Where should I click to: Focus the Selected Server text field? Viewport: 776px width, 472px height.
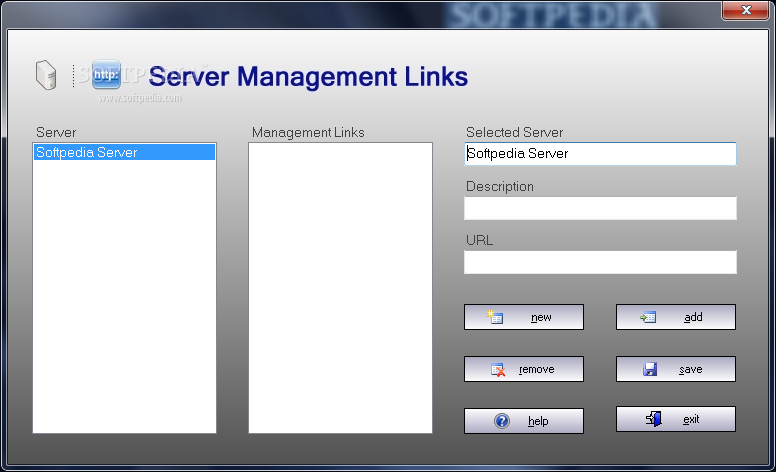pos(600,154)
